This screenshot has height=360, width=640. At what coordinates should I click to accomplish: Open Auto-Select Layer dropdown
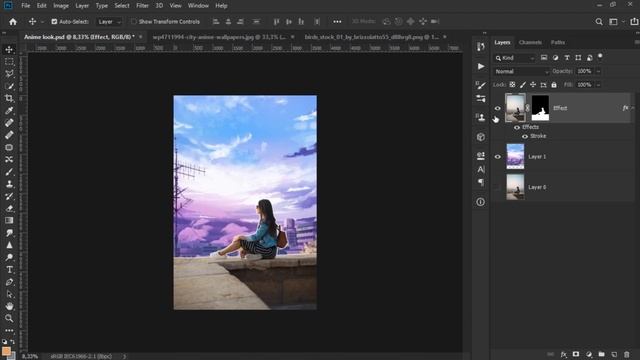pos(109,22)
